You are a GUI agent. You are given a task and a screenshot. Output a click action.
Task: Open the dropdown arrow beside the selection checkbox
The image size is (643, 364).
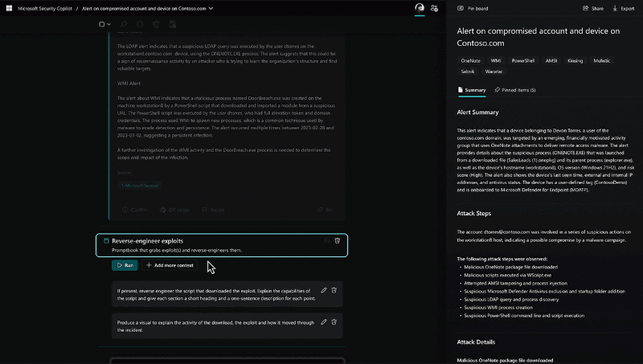click(x=110, y=24)
